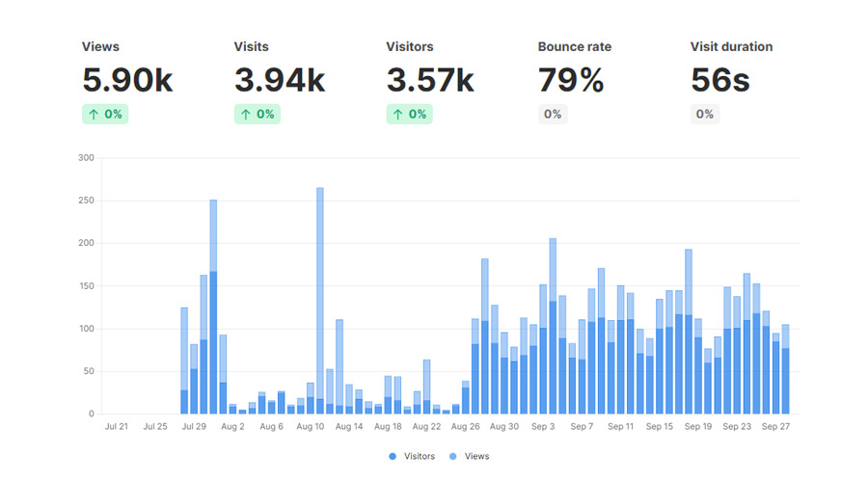
Task: Click the 5.90k views value
Action: click(x=127, y=80)
